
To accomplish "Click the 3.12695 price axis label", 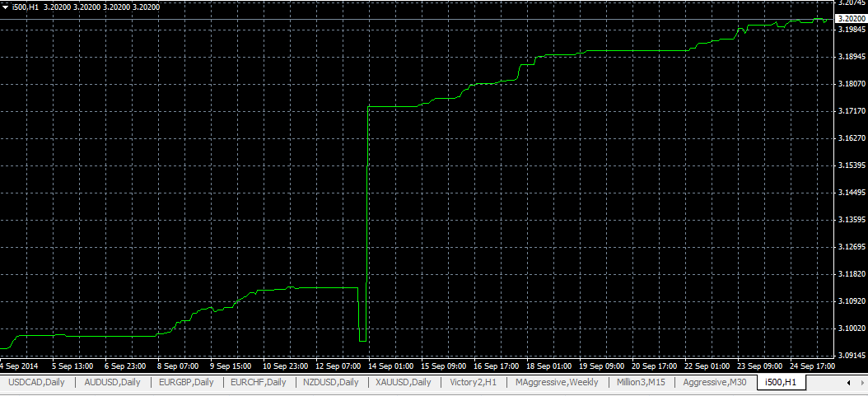I will (x=852, y=247).
